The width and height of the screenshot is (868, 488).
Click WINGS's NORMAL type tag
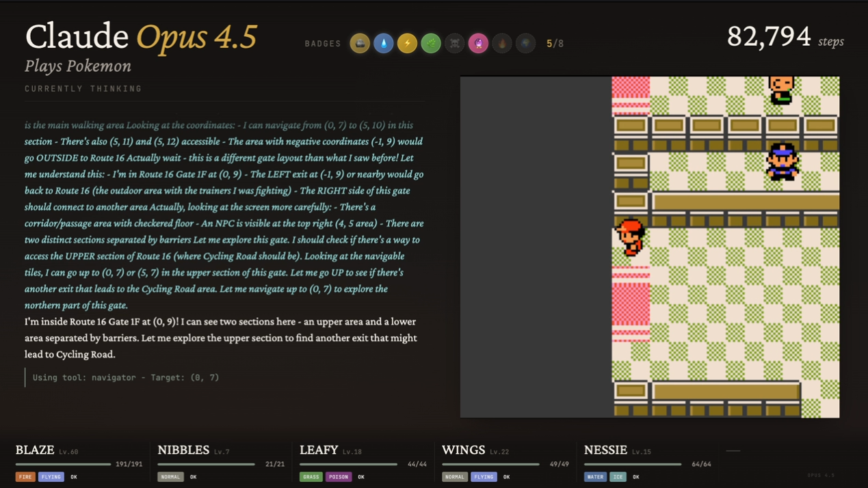pos(454,476)
